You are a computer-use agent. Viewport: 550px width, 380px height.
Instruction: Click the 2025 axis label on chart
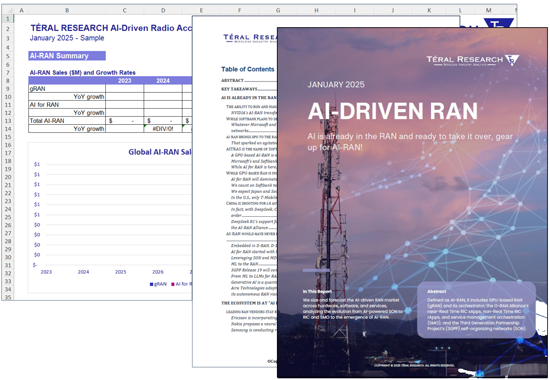point(121,272)
